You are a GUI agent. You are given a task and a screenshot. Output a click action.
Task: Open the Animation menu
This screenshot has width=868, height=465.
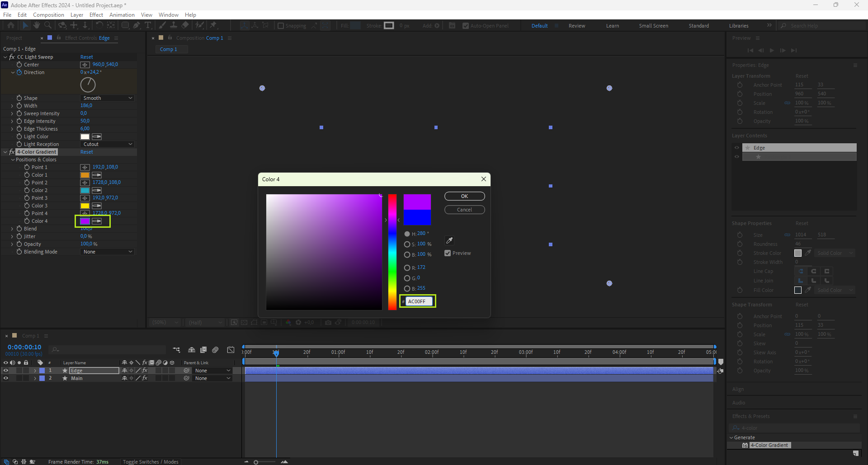[122, 15]
